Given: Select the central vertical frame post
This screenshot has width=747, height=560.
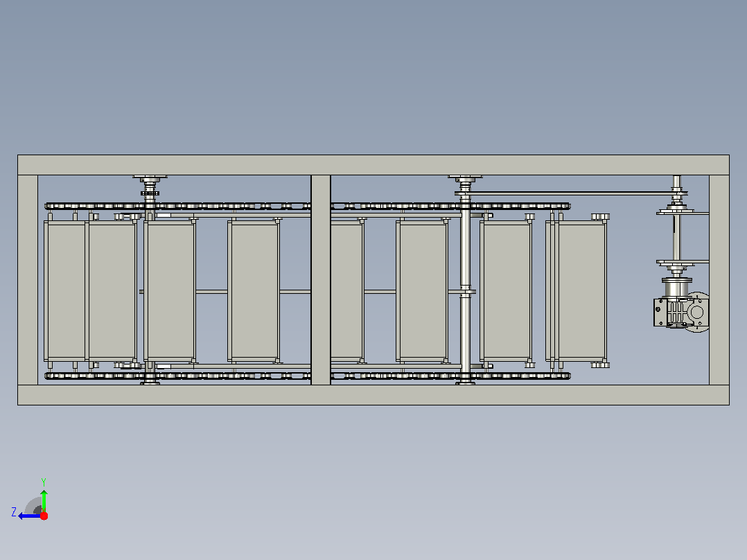Looking at the screenshot, I should pos(321,280).
